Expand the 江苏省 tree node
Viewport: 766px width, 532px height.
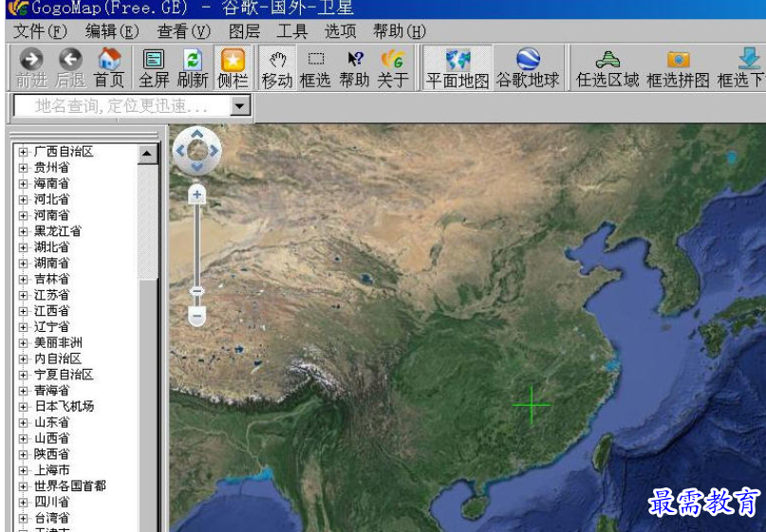click(x=23, y=295)
